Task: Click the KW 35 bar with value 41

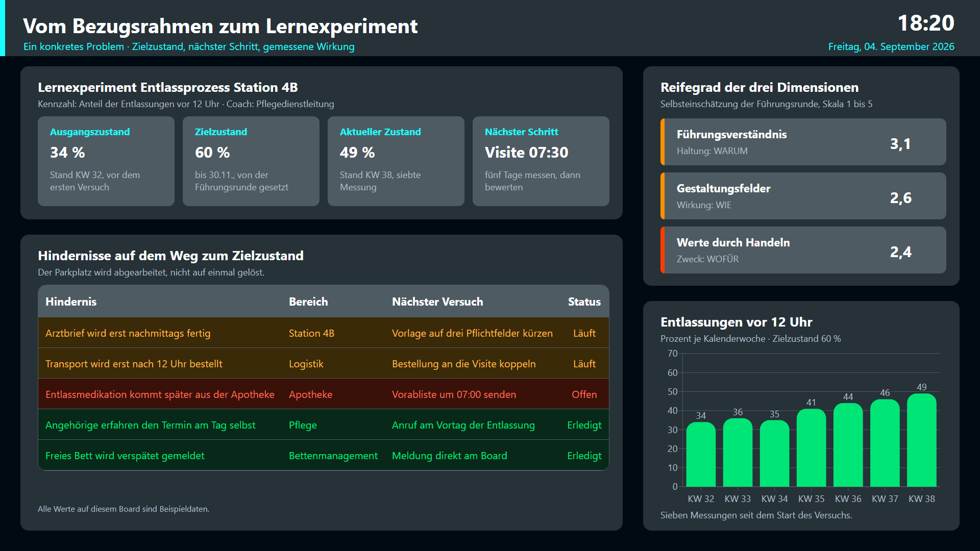Action: pyautogui.click(x=811, y=447)
